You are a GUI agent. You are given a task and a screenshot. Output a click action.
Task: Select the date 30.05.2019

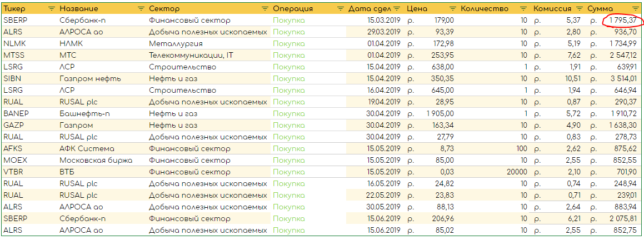(383, 207)
